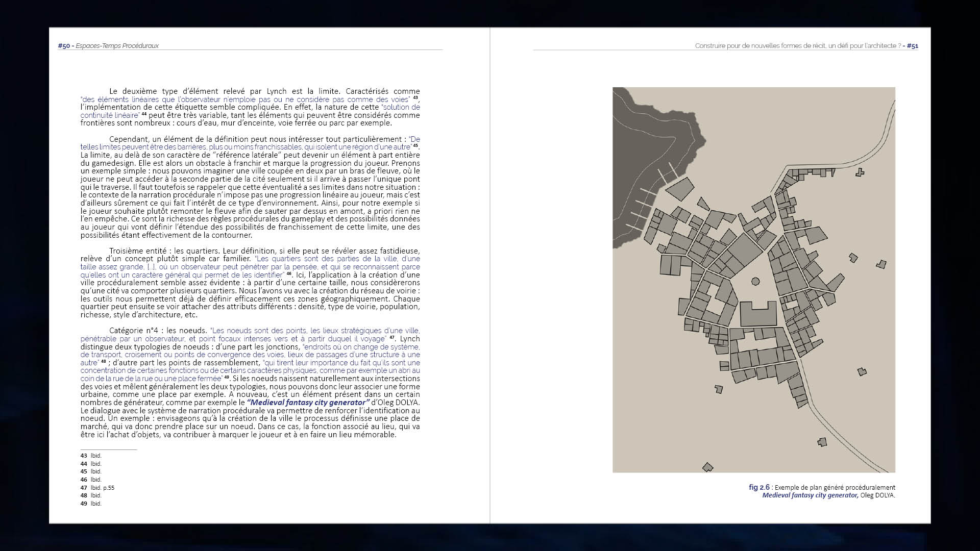Image resolution: width=980 pixels, height=551 pixels.
Task: Click footnote '49 Ibid.'
Action: [91, 504]
